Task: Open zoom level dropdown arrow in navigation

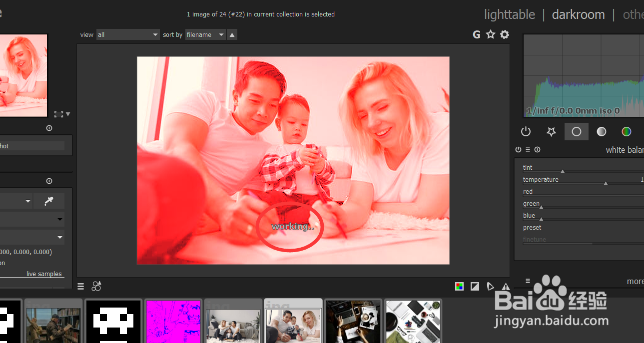Action: tap(68, 114)
